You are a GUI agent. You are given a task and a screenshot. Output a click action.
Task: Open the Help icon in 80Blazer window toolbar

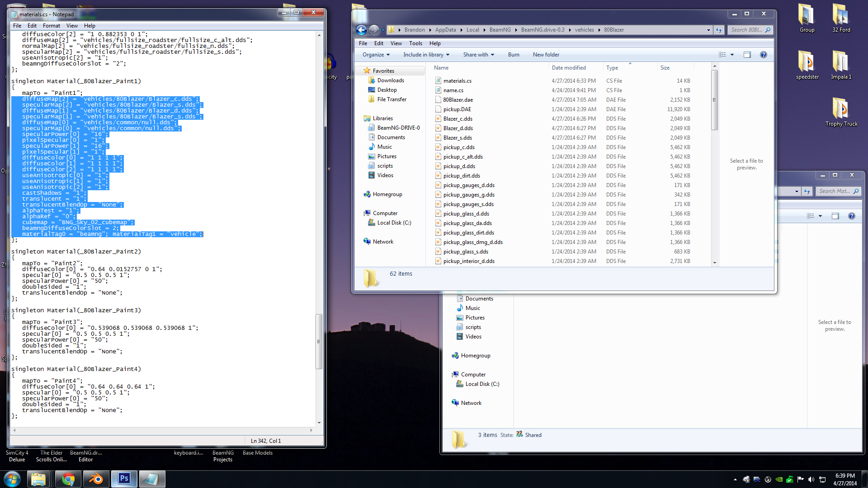tap(764, 55)
